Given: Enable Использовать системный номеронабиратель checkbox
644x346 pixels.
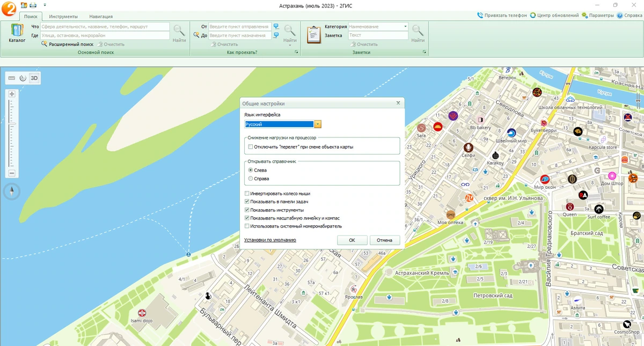Looking at the screenshot, I should (247, 226).
